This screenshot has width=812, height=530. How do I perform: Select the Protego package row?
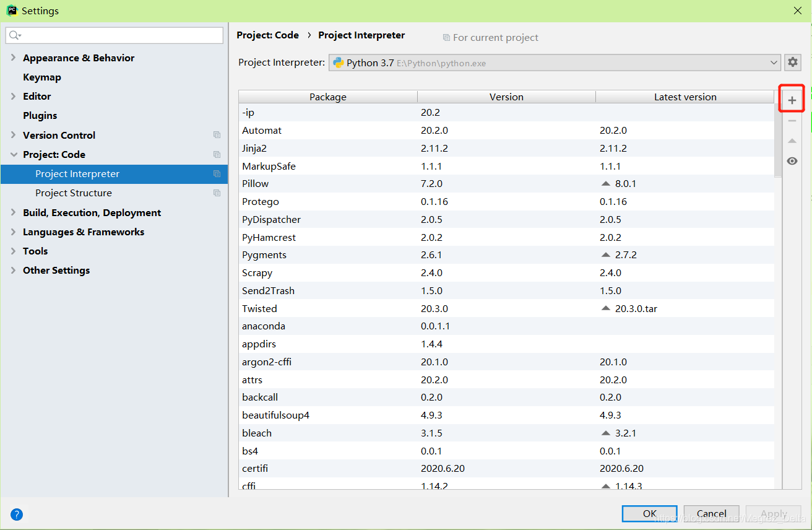pos(506,202)
